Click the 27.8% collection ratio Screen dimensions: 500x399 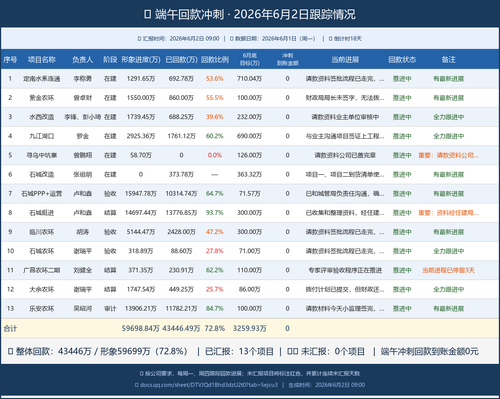(x=215, y=251)
